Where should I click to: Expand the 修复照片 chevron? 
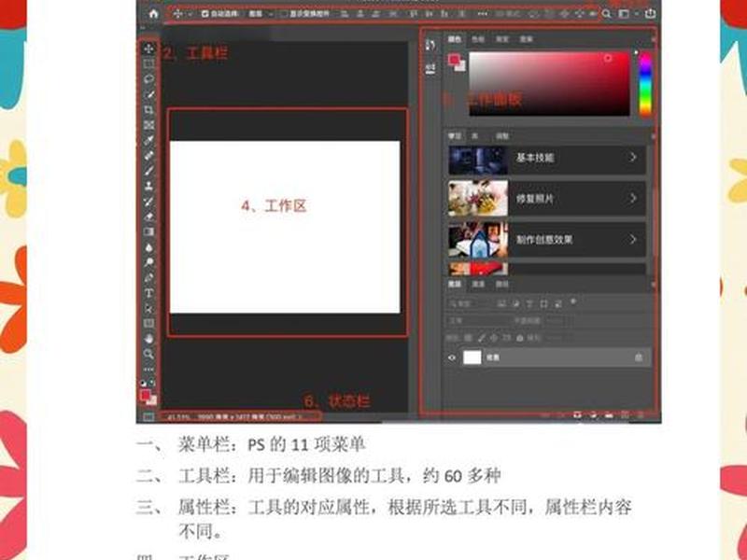pos(633,198)
